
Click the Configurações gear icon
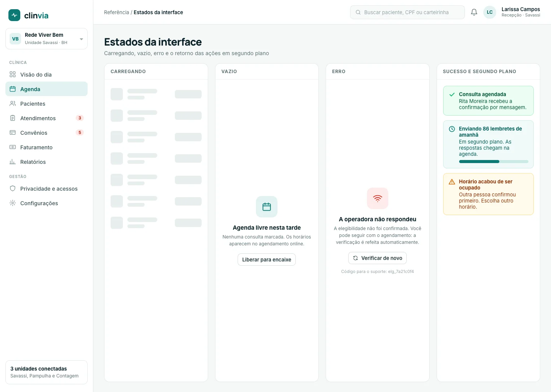click(x=13, y=203)
